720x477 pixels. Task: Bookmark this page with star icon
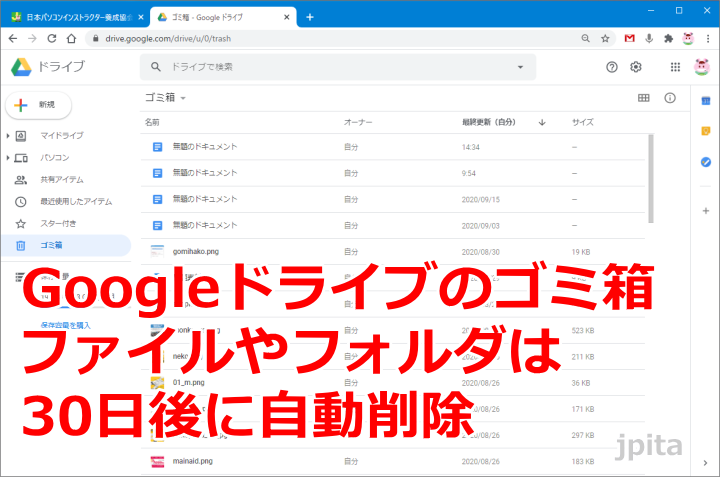[x=606, y=39]
